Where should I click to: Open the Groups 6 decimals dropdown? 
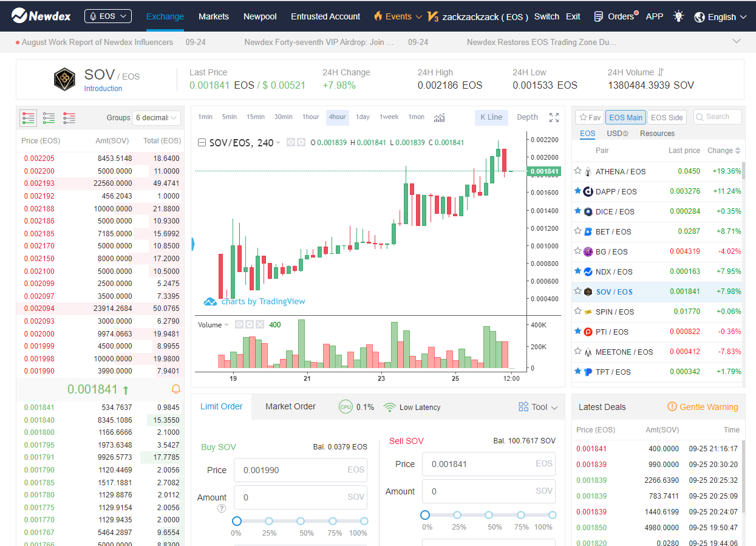pyautogui.click(x=157, y=118)
